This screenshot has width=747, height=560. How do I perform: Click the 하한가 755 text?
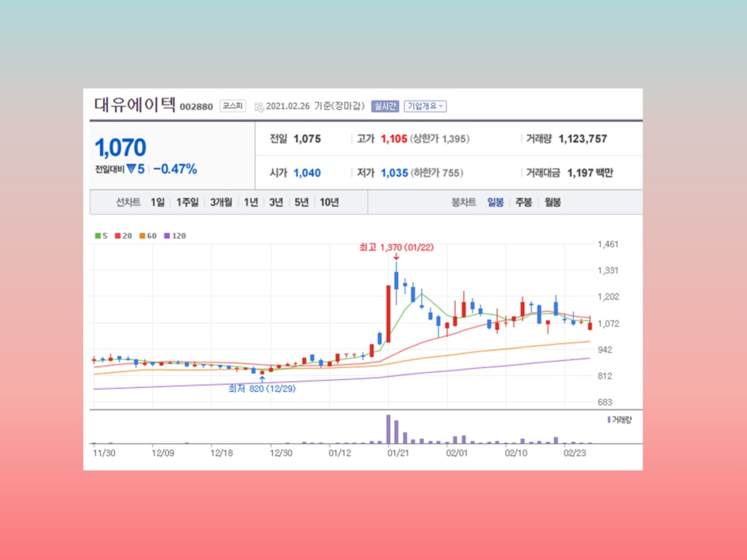[436, 173]
